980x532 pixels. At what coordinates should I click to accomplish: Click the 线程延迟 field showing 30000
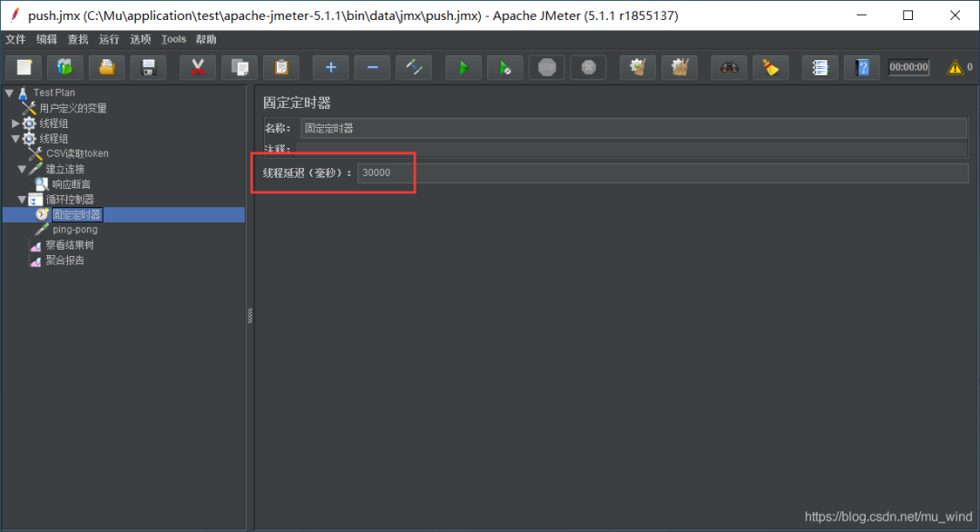click(662, 172)
